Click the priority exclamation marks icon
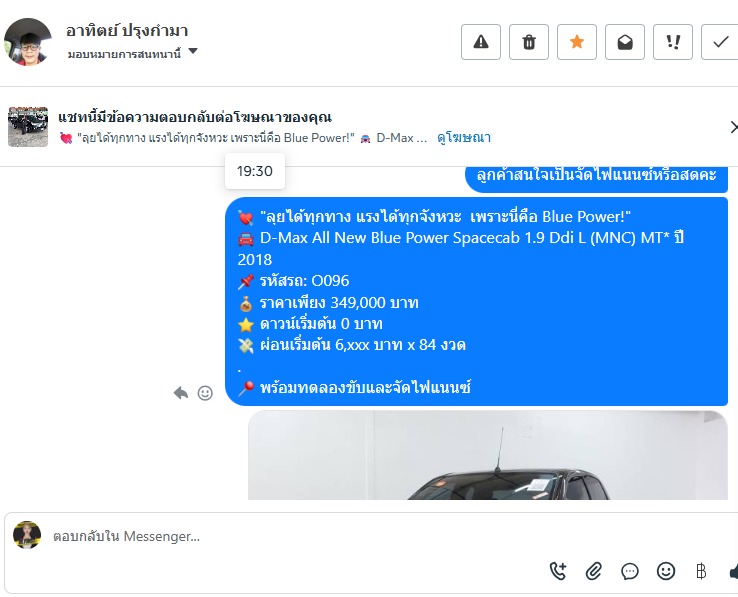Screen dimensions: 738x597 673,42
